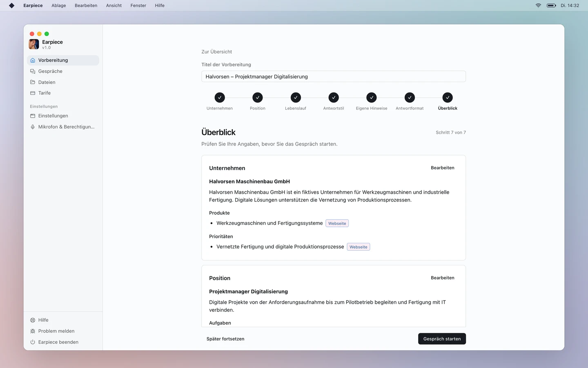Screen dimensions: 588x368
Task: Click the 'Halvorsen Maschinenbau GmbH' heading
Action: tap(249, 182)
